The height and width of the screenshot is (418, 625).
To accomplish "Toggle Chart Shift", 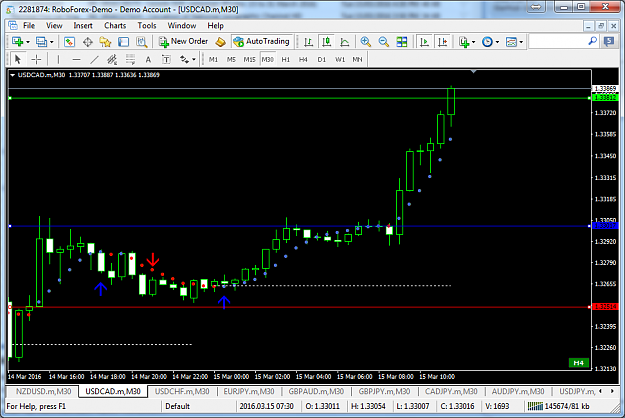I will [x=442, y=41].
